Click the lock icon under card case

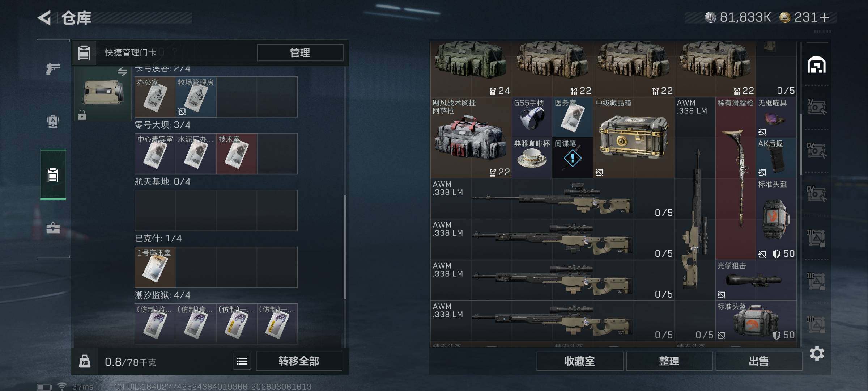[x=82, y=115]
